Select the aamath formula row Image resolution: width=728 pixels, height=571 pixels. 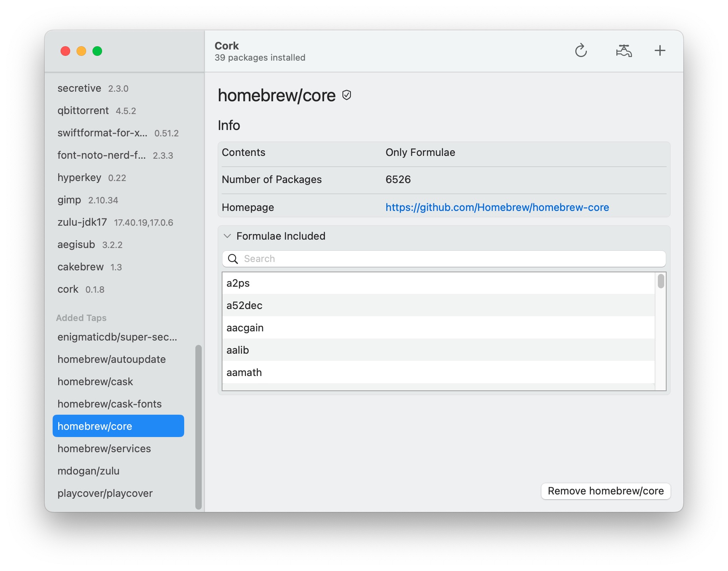439,372
